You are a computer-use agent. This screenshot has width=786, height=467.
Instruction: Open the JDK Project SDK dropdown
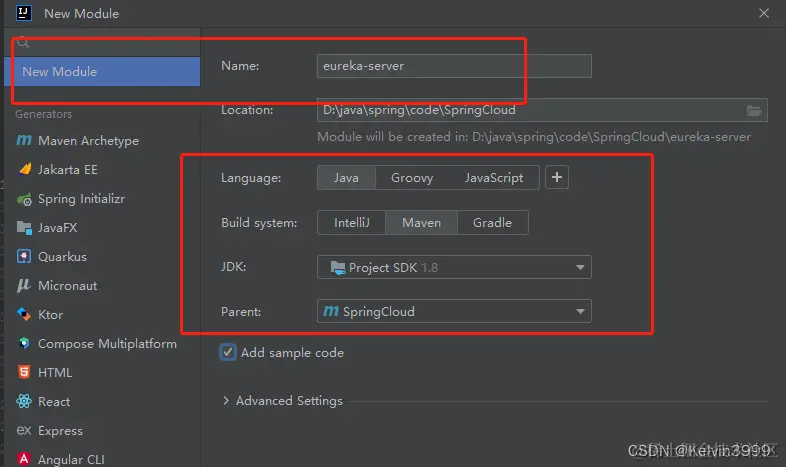(x=454, y=267)
